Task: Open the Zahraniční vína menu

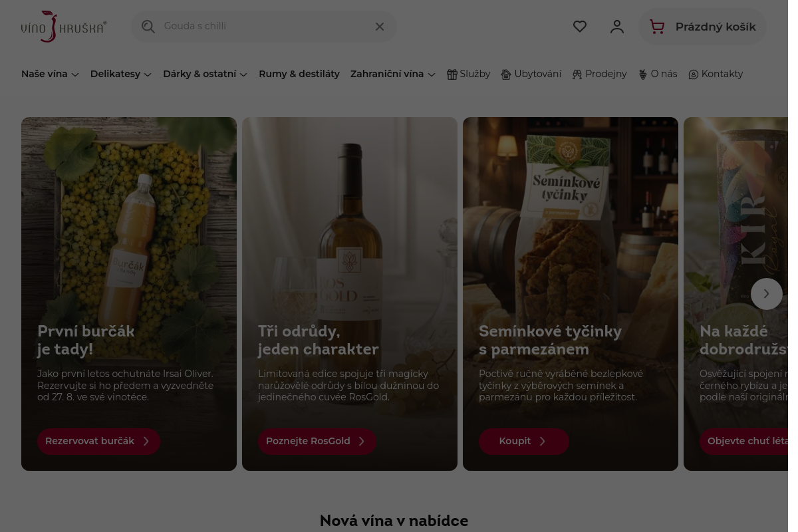Action: [x=393, y=74]
